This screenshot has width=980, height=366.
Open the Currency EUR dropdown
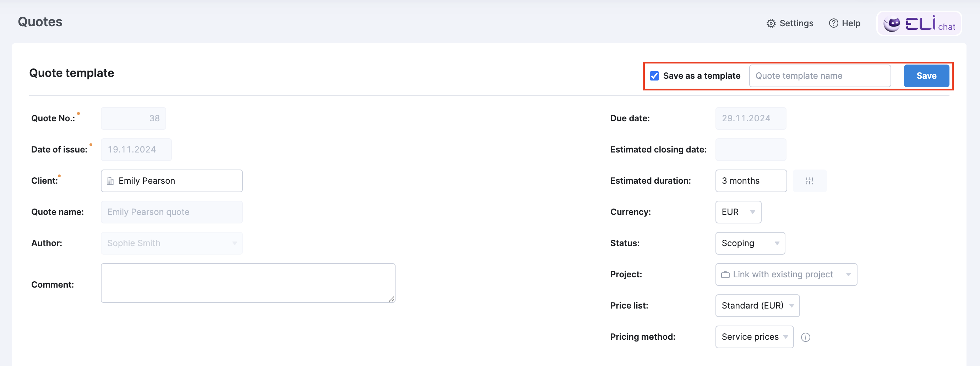pos(738,212)
